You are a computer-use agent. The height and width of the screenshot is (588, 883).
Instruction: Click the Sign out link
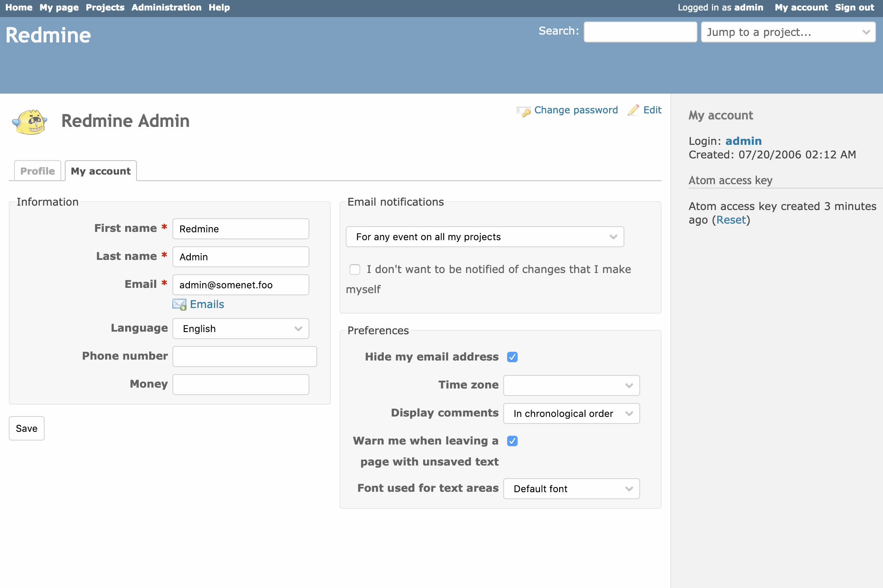point(854,7)
